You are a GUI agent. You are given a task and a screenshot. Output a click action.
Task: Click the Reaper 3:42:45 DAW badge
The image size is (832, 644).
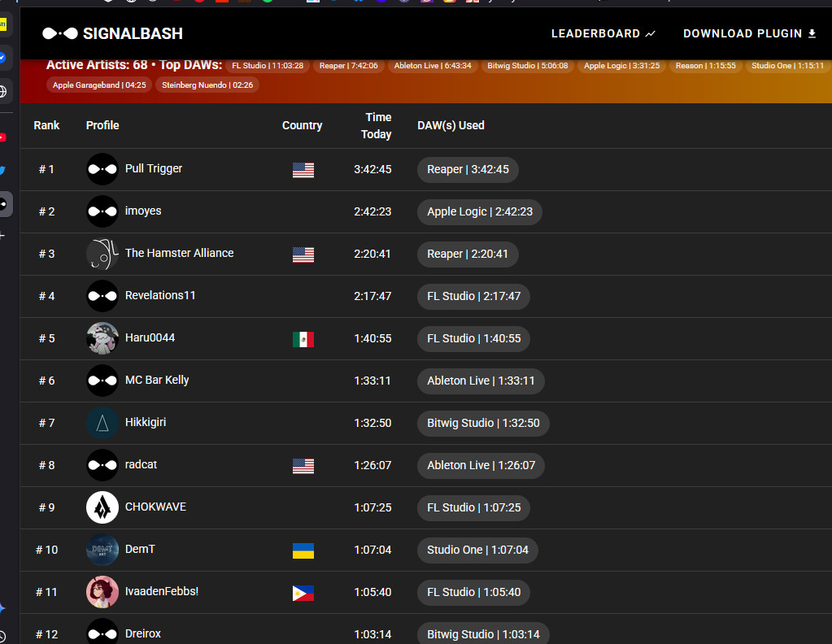tap(468, 170)
